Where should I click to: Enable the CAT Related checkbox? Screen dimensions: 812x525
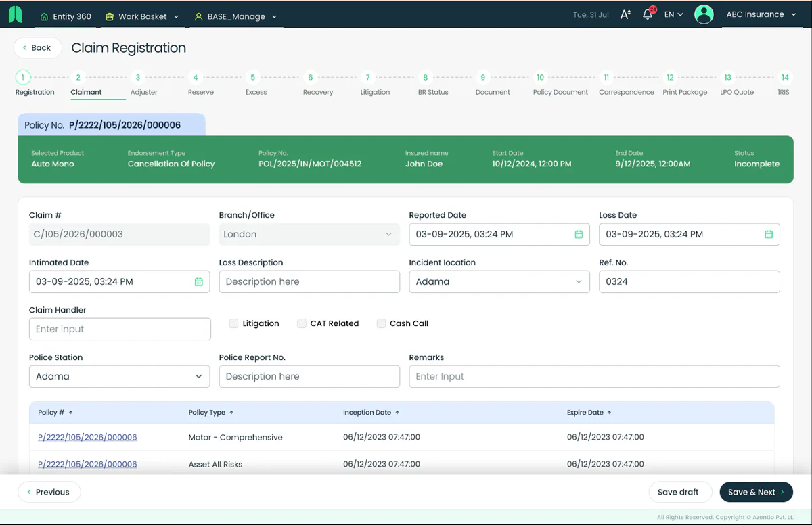pyautogui.click(x=302, y=323)
